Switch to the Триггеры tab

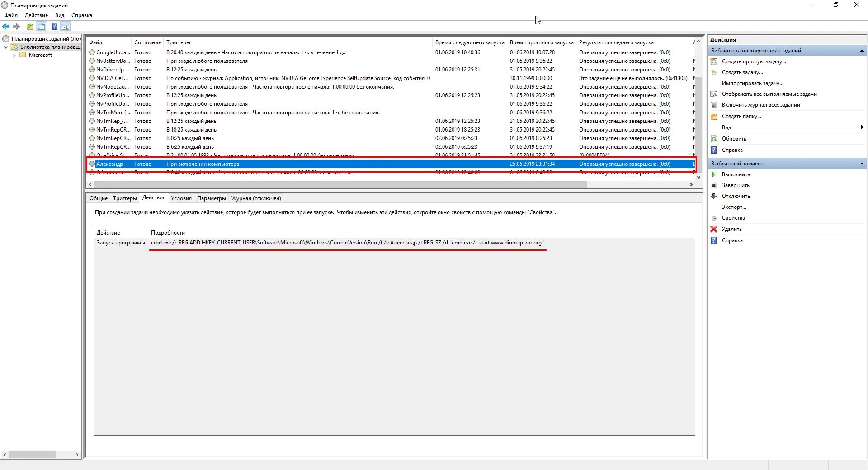[125, 198]
